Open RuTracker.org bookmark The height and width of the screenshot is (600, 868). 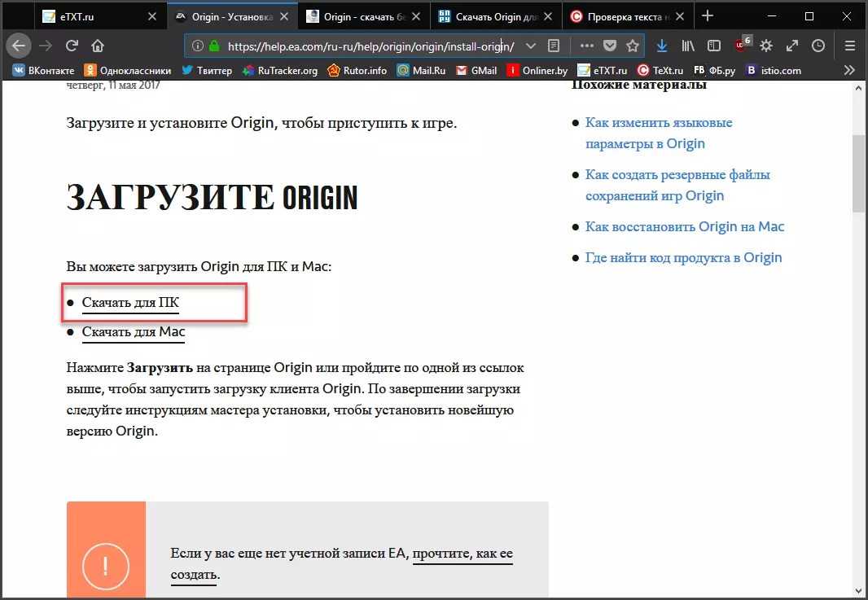(x=280, y=70)
